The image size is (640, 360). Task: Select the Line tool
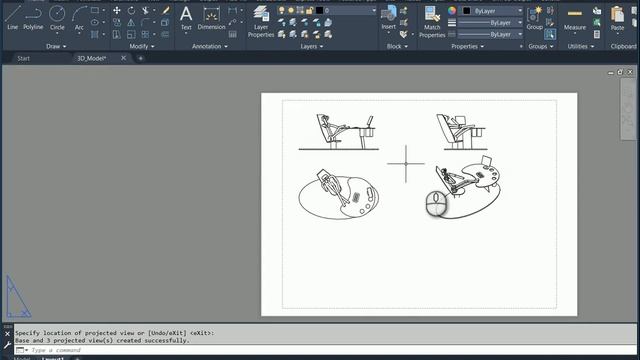[12, 18]
